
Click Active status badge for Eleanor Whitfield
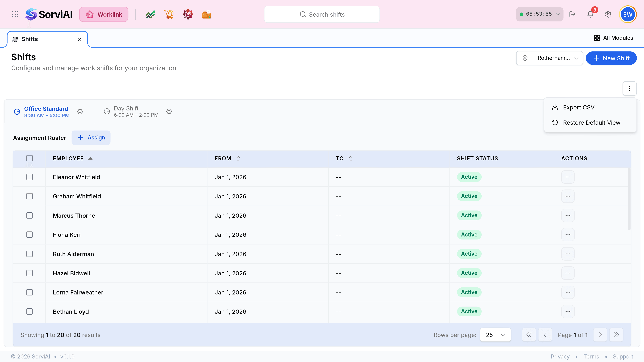pyautogui.click(x=469, y=177)
